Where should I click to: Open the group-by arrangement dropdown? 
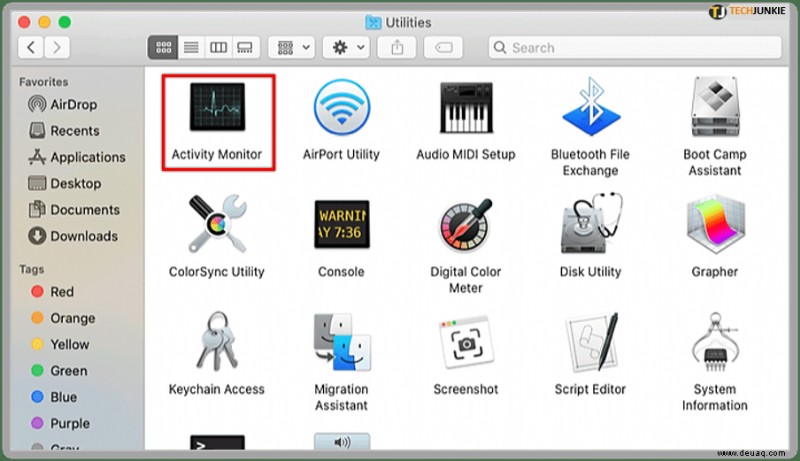pyautogui.click(x=292, y=47)
